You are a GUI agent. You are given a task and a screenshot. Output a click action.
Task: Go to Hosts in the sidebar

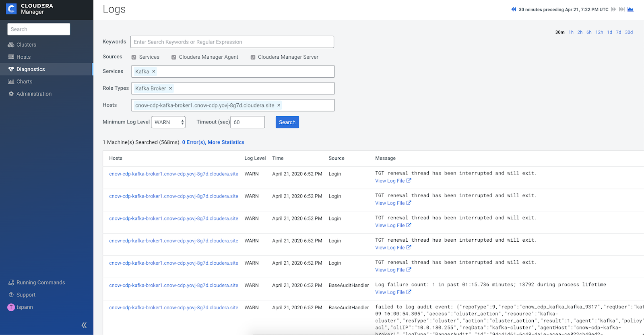point(23,57)
